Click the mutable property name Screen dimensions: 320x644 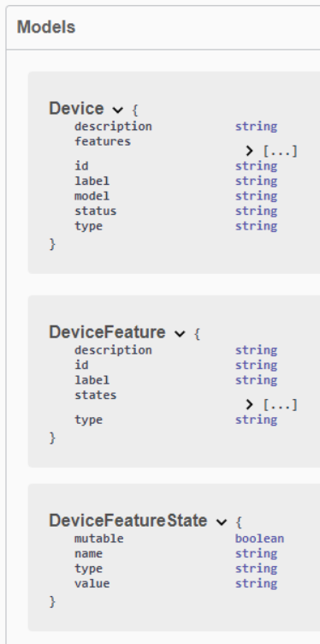(99, 539)
